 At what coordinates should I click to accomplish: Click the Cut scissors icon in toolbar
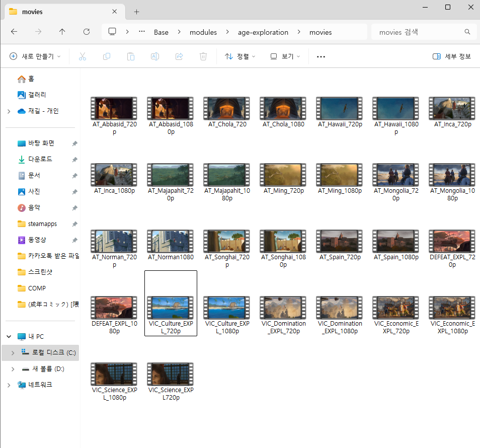pyautogui.click(x=83, y=56)
